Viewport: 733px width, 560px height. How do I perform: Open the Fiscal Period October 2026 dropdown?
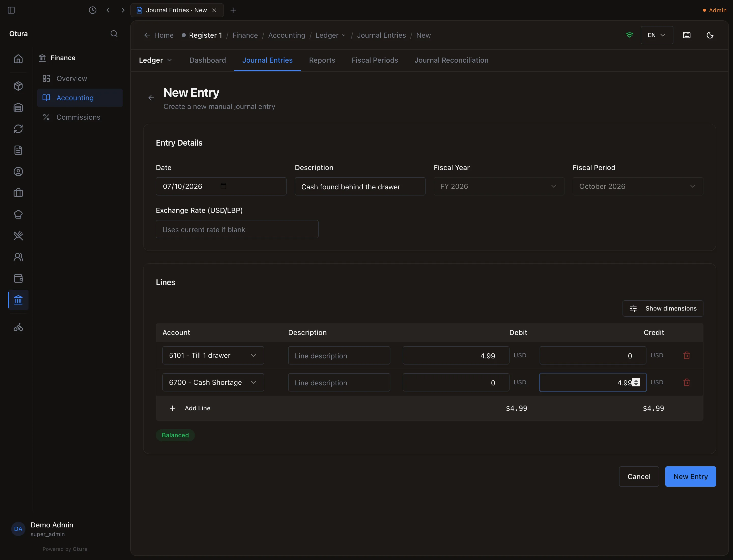[x=638, y=186]
